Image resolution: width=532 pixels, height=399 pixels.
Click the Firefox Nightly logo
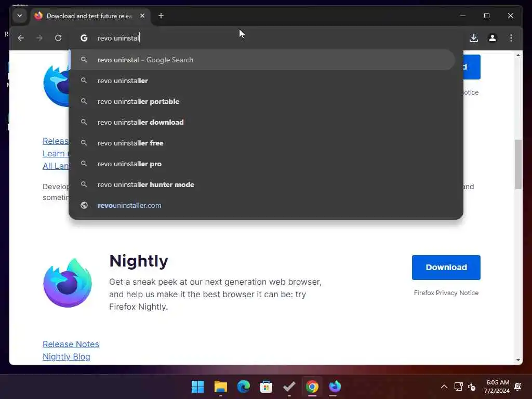tap(68, 283)
